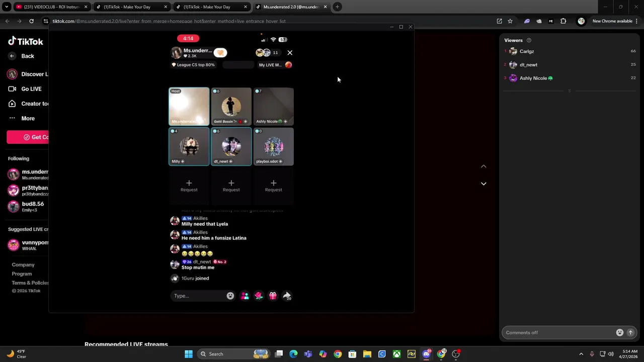Go to next live with the down chevron
Image resolution: width=644 pixels, height=362 pixels.
(484, 184)
